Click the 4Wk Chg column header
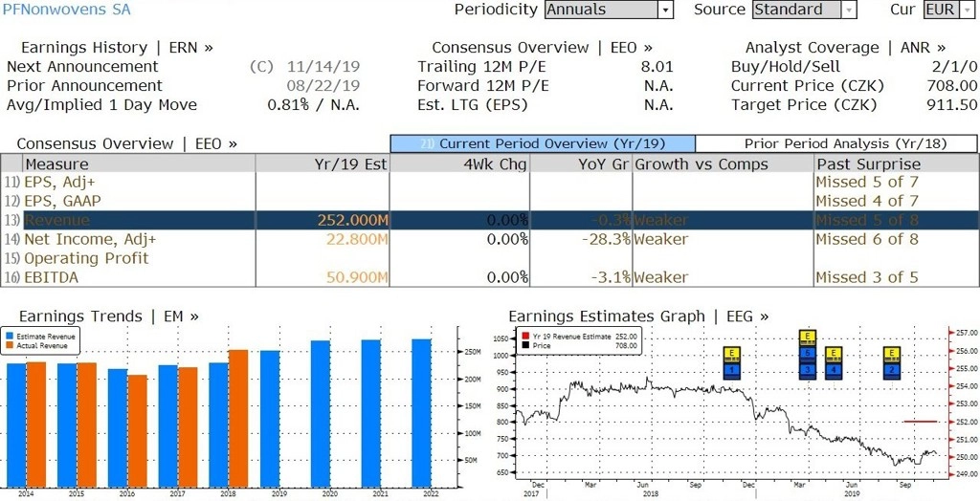The width and height of the screenshot is (980, 501). [459, 163]
